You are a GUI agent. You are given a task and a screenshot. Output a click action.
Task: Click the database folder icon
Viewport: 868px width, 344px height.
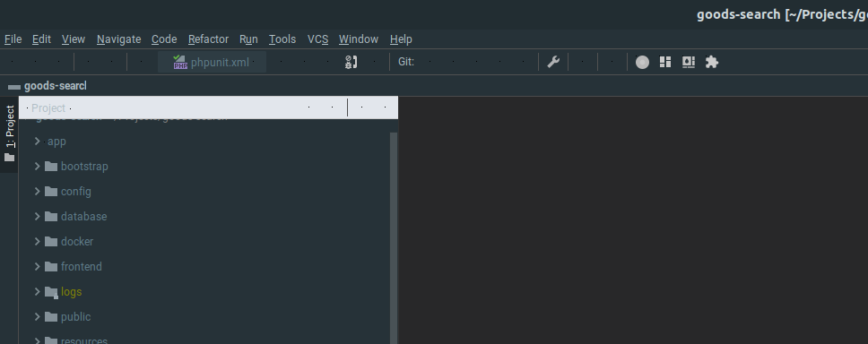tap(51, 216)
